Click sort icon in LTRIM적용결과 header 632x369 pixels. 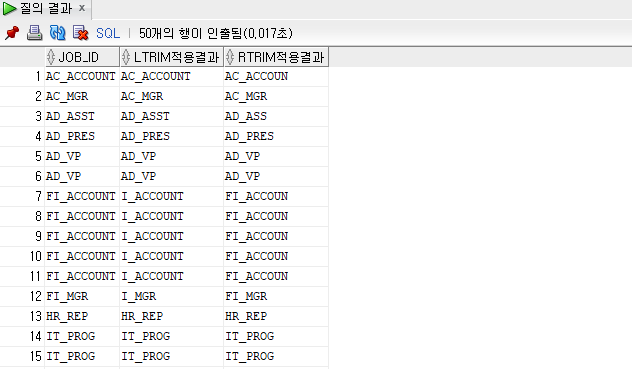coord(126,57)
